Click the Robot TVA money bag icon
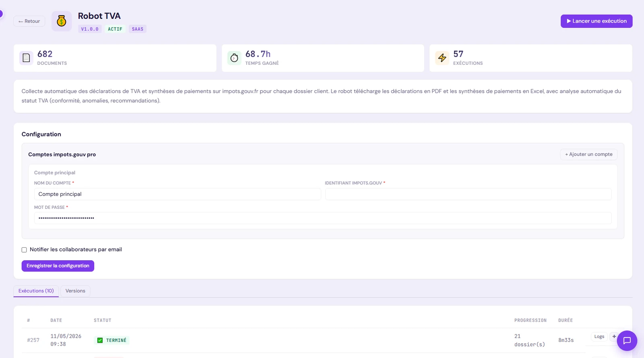This screenshot has height=358, width=644. (62, 21)
